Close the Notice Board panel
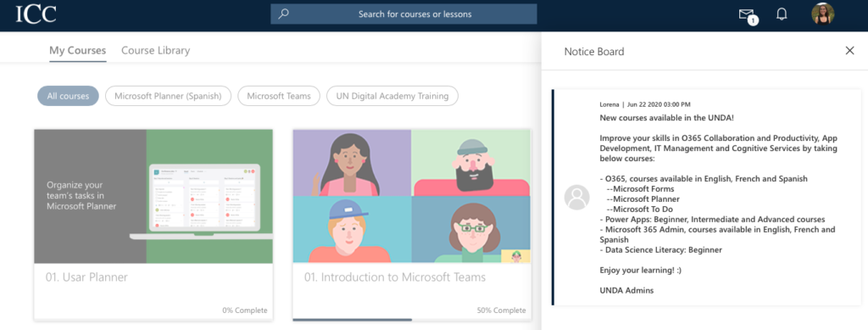This screenshot has width=868, height=330. tap(849, 51)
